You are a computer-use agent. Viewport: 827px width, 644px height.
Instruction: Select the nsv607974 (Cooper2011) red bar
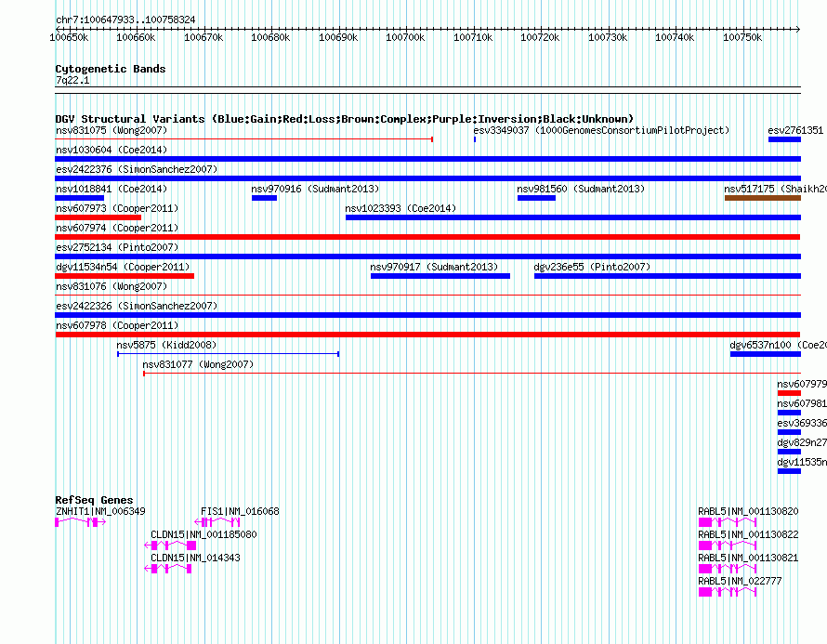(x=427, y=237)
